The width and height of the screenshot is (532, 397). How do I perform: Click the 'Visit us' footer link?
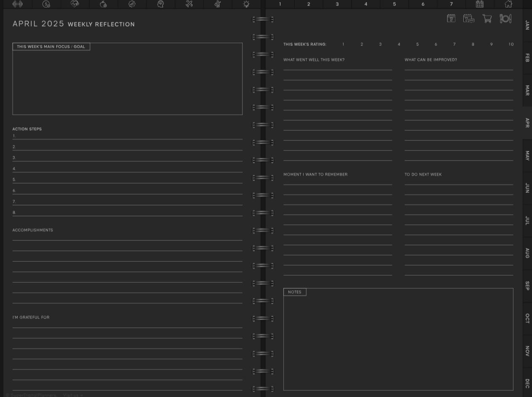pyautogui.click(x=73, y=395)
